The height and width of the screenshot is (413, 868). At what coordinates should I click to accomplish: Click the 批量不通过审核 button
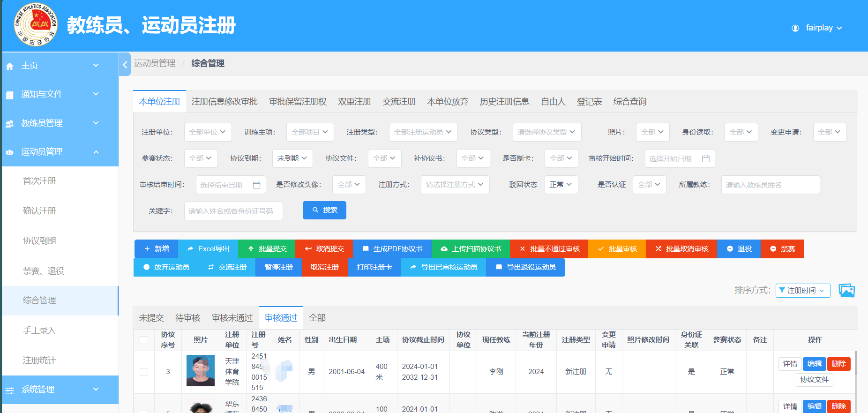point(549,249)
